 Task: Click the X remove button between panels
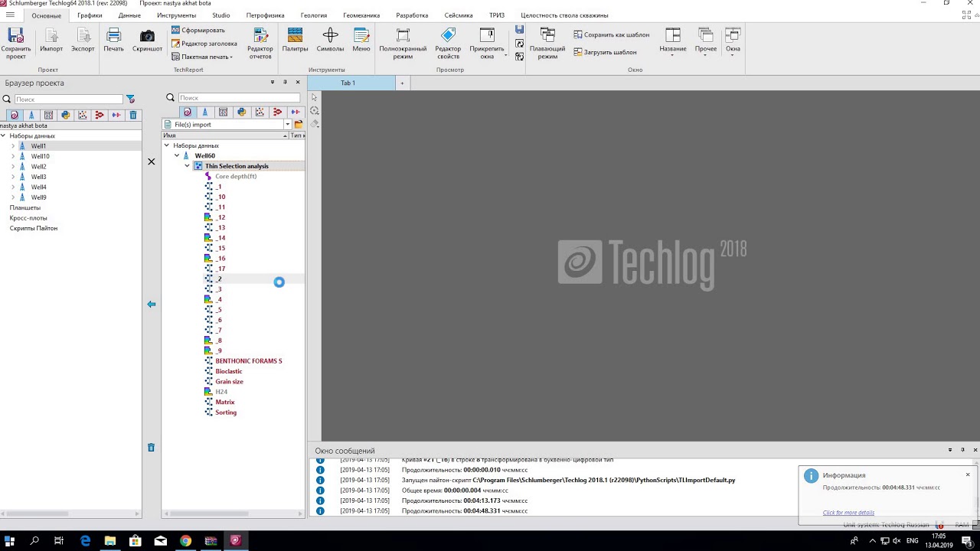[151, 161]
